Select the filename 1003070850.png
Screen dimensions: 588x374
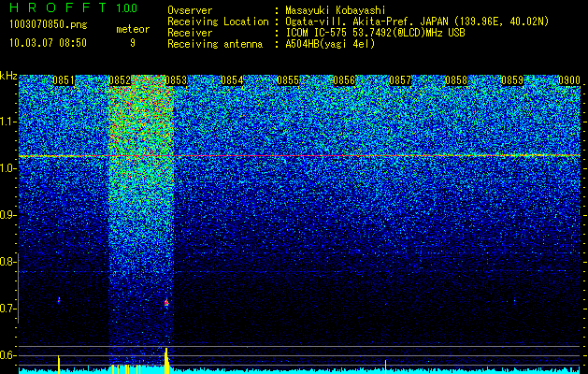[49, 25]
